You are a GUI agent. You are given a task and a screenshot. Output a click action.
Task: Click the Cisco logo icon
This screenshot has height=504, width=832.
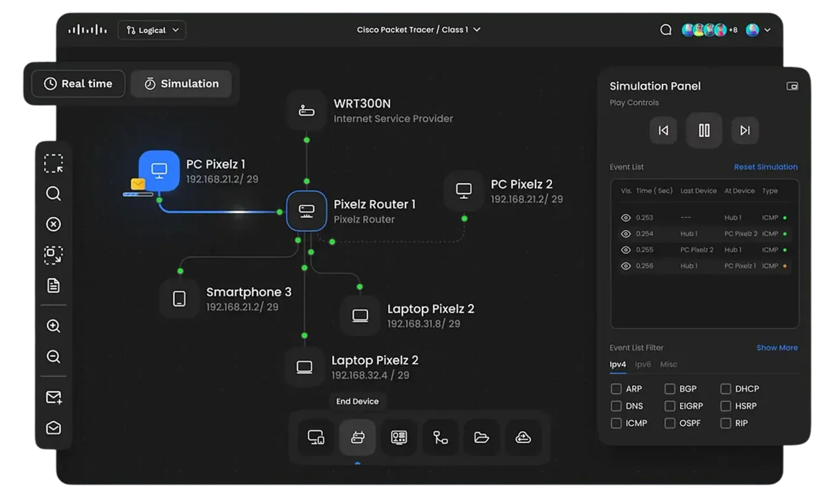click(87, 30)
